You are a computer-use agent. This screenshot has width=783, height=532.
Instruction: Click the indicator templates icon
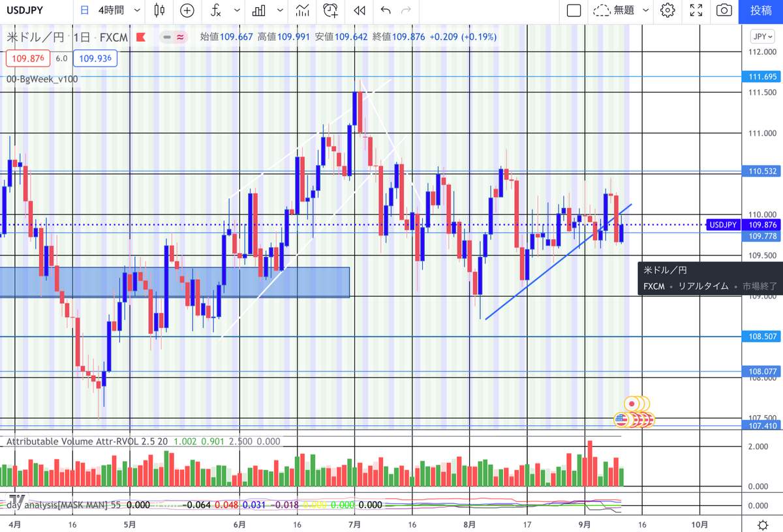[x=302, y=10]
